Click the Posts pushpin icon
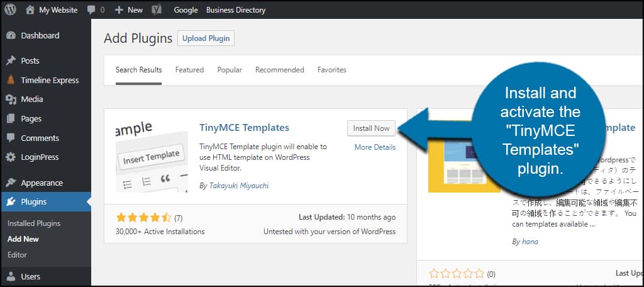 pos(11,61)
